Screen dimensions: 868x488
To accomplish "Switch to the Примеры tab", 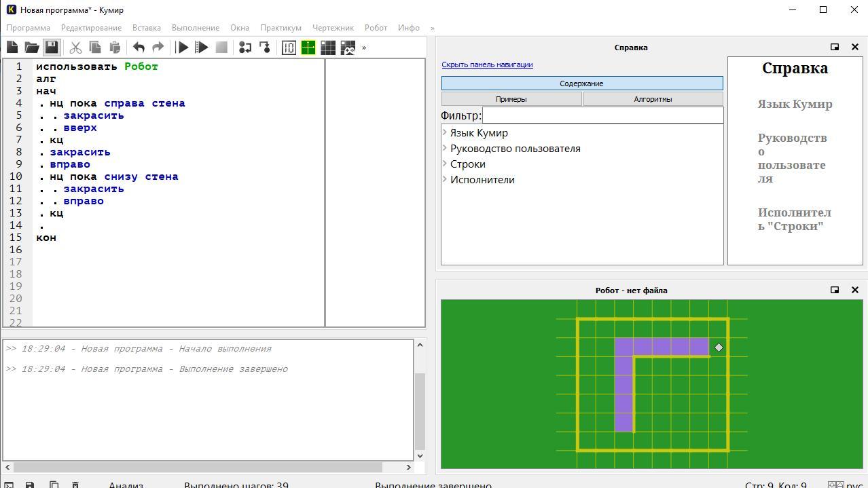I will pos(511,99).
